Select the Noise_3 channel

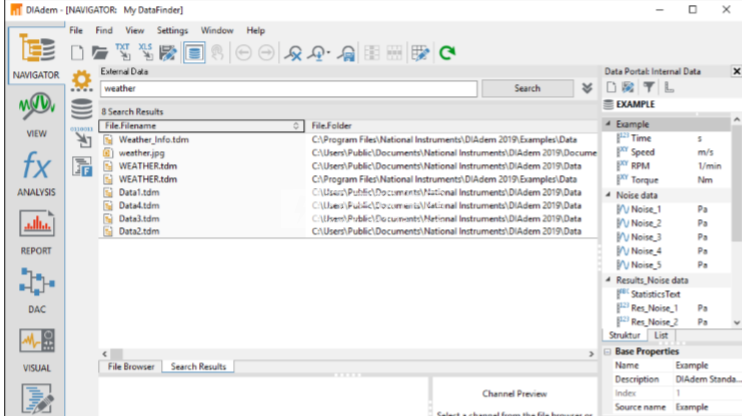click(x=646, y=237)
